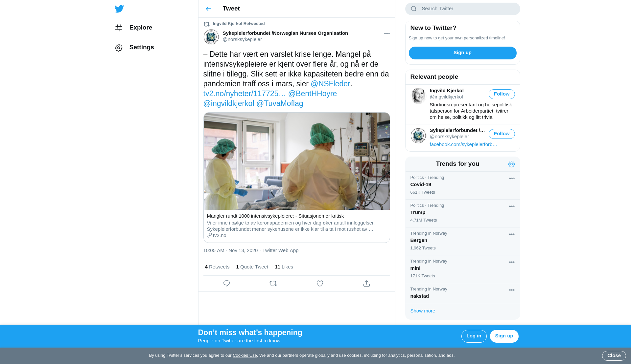The image size is (631, 364).
Task: Show more trends
Action: (x=422, y=311)
